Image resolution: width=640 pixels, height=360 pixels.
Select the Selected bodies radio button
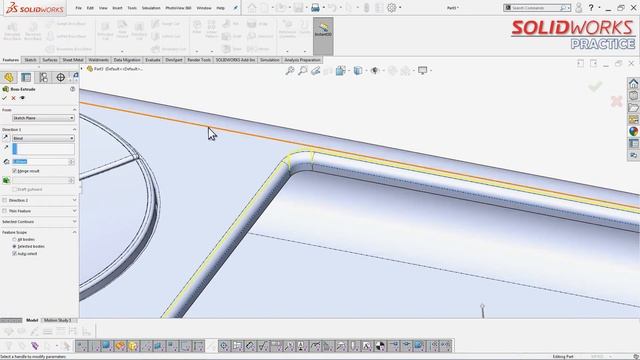point(15,247)
